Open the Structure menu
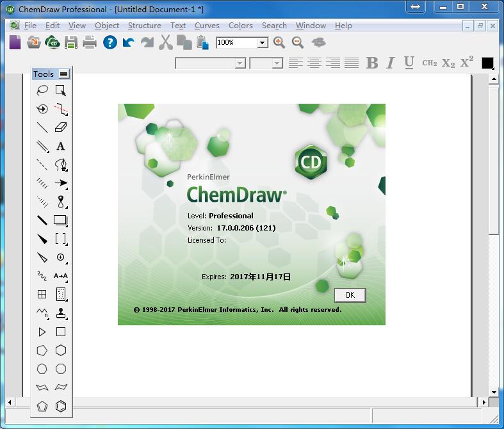Viewport: 504px width, 429px height. [144, 26]
